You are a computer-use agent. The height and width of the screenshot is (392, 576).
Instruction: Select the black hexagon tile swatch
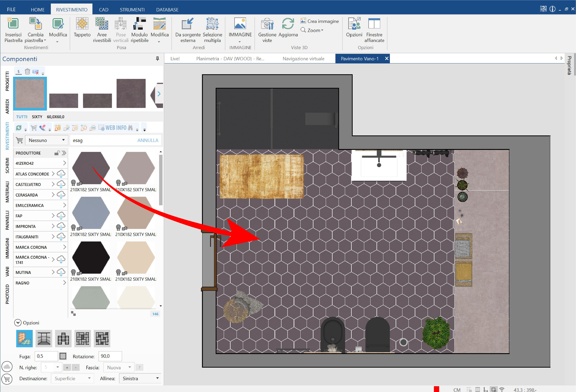[91, 258]
